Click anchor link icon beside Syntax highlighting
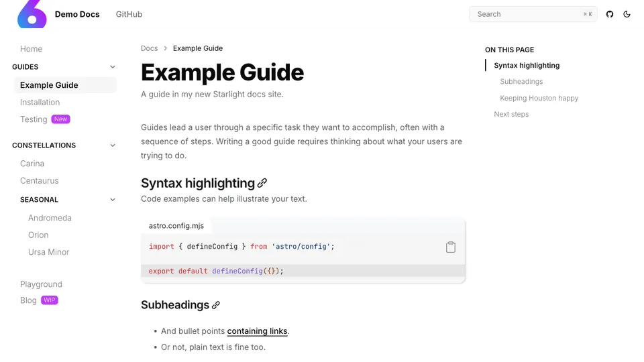Screen dimensions: 644x362 click(262, 183)
